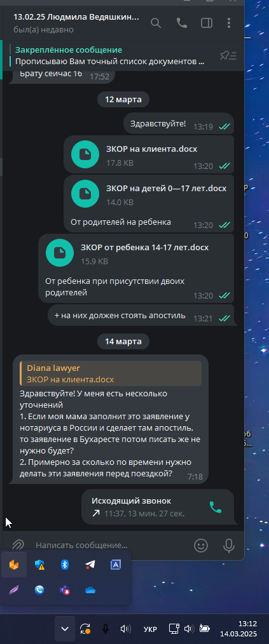Open the three-dot chat options menu
Viewport: 269px width, 644px height.
click(229, 23)
